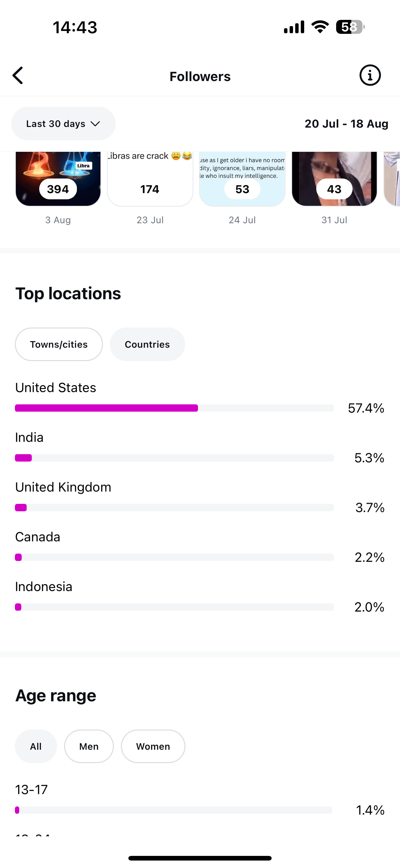The image size is (400, 868).
Task: Switch to Towns/cities locations
Action: pyautogui.click(x=59, y=344)
